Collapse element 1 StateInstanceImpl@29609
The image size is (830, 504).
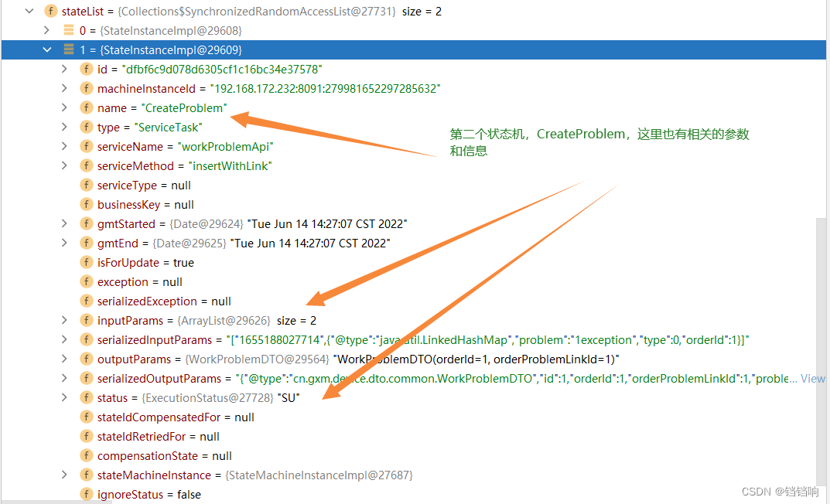coord(47,49)
